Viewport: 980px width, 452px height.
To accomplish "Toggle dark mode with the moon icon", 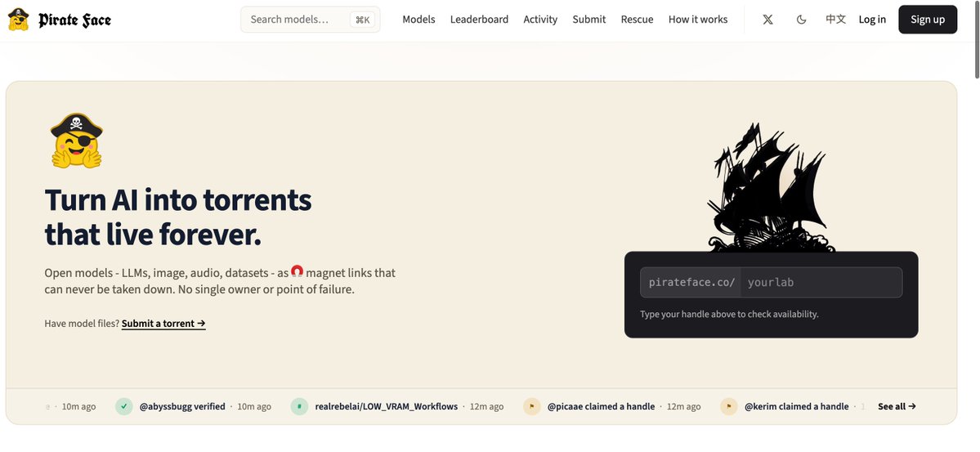I will [801, 20].
